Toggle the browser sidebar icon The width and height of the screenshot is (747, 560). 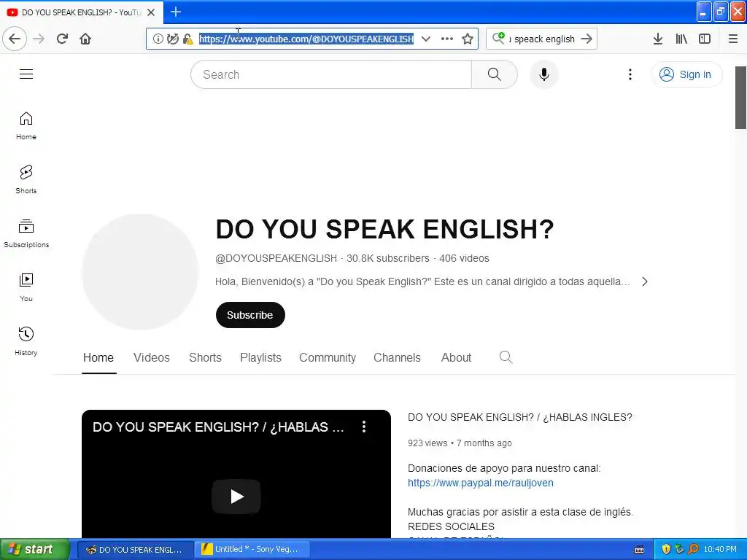click(x=705, y=39)
